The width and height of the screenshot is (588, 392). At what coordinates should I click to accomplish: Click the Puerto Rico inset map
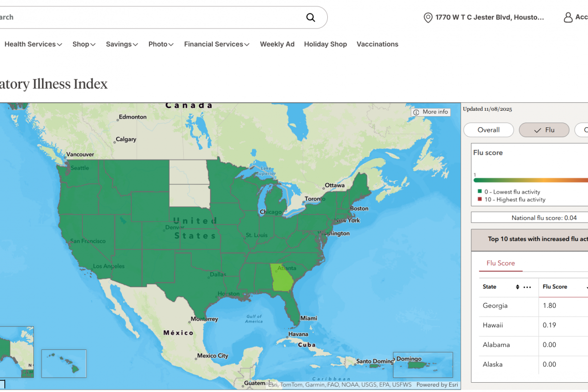423,365
